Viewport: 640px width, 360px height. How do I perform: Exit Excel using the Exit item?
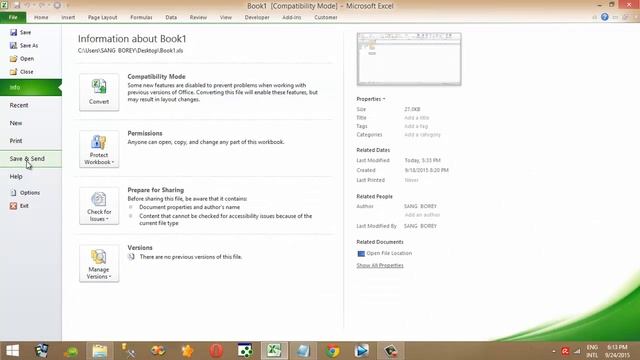click(x=19, y=206)
